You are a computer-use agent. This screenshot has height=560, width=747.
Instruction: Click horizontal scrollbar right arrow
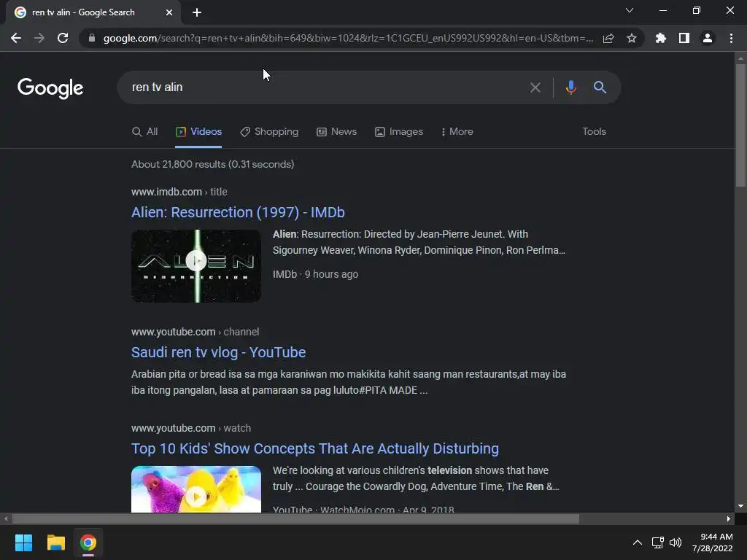[x=729, y=518]
